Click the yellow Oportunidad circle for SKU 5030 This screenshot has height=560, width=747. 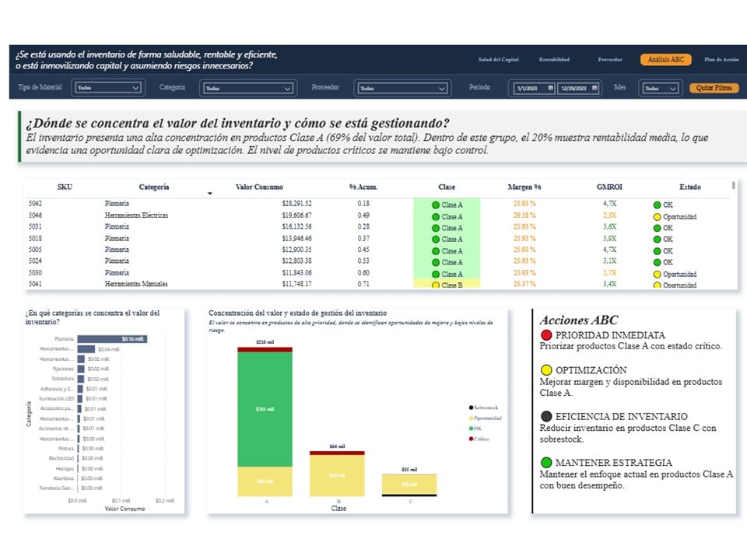pyautogui.click(x=657, y=275)
